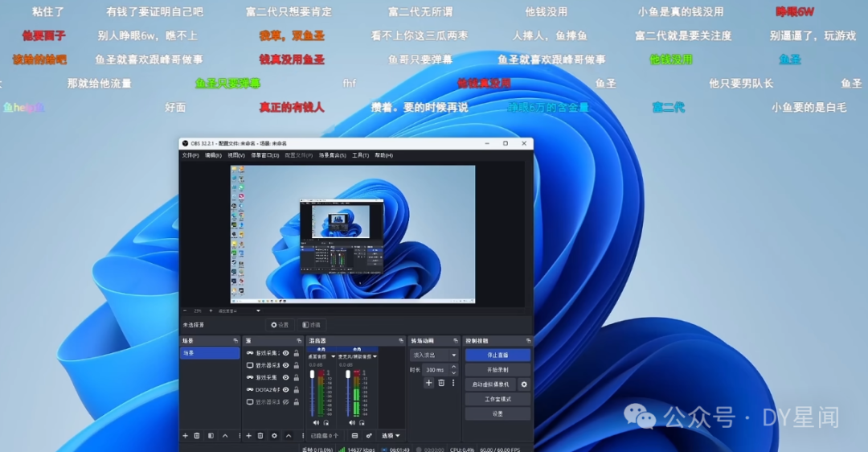Viewport: 868px width, 452px height.
Task: Zoom out preview with the minus icon
Action: [186, 310]
